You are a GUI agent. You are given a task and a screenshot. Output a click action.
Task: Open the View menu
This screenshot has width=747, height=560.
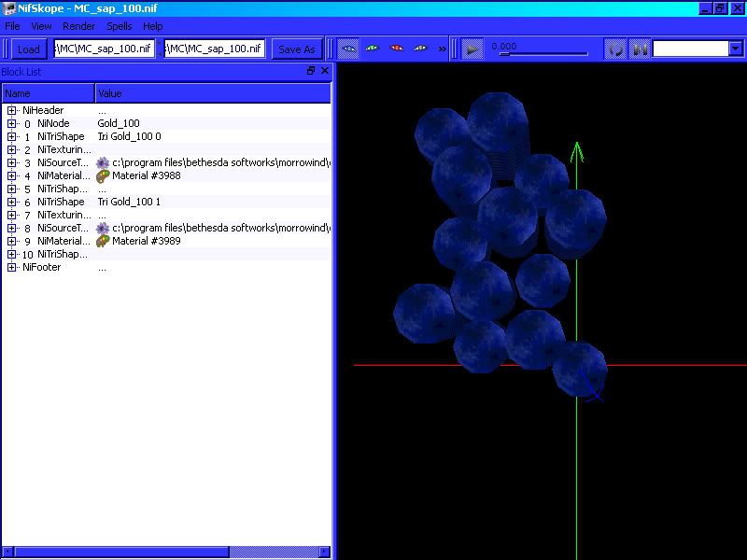click(x=41, y=26)
